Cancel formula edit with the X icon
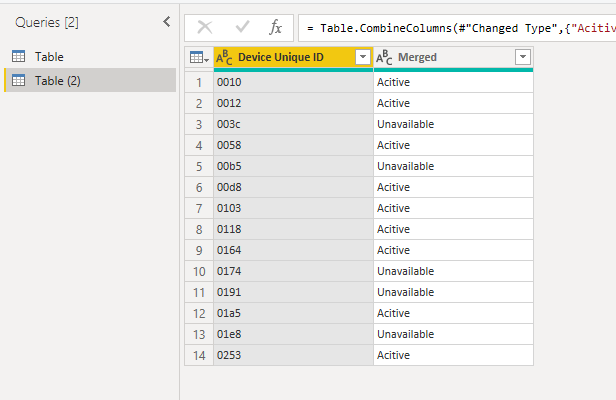 pyautogui.click(x=205, y=28)
